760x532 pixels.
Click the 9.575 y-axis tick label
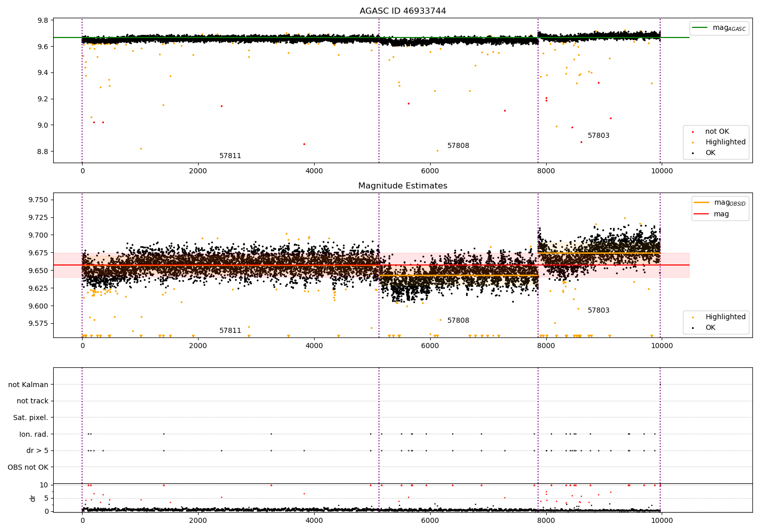coord(39,324)
